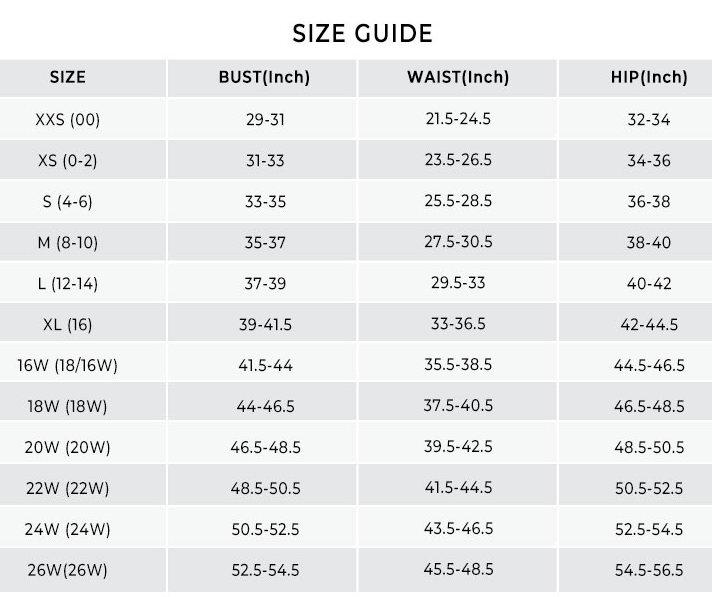Choose the M (8-10) size label
Image resolution: width=712 pixels, height=597 pixels.
(x=68, y=242)
